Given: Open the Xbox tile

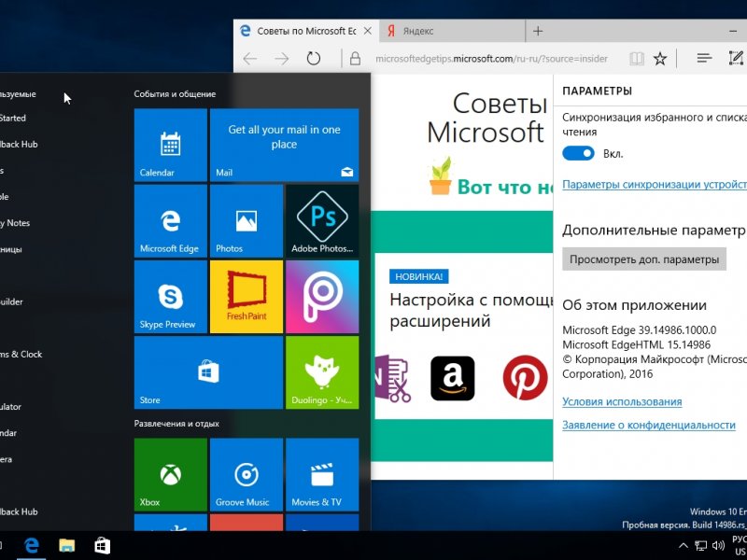Looking at the screenshot, I should click(x=171, y=475).
